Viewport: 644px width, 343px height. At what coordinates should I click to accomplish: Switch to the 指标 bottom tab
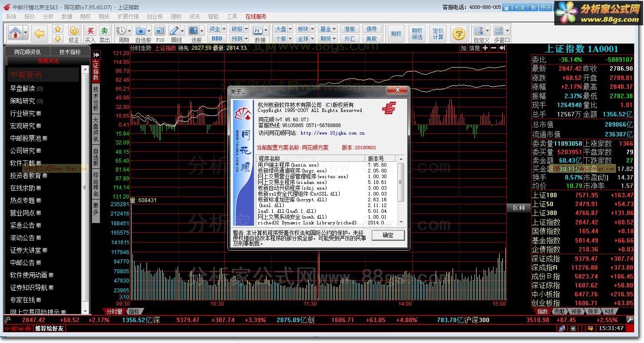pyautogui.click(x=134, y=311)
